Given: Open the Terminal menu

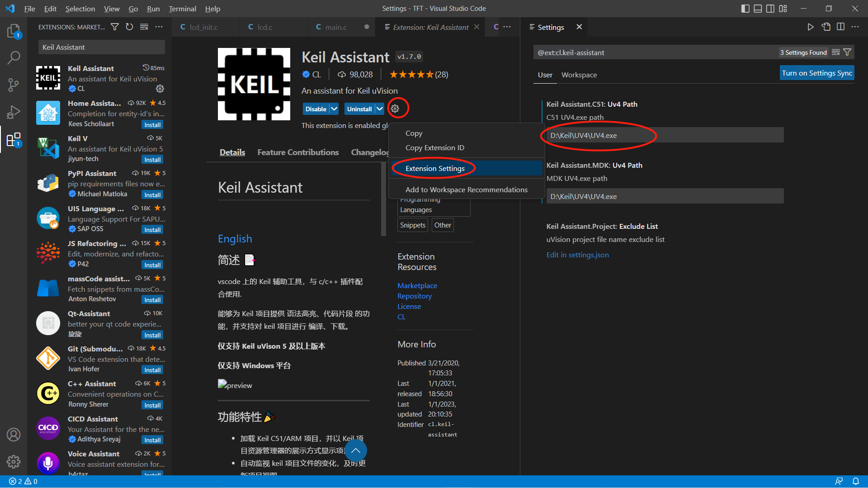Looking at the screenshot, I should (x=182, y=9).
